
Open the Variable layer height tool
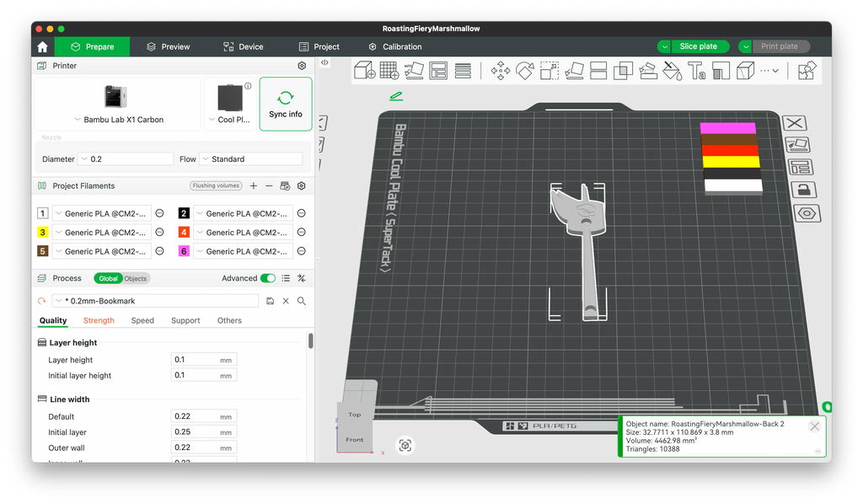pyautogui.click(x=463, y=71)
